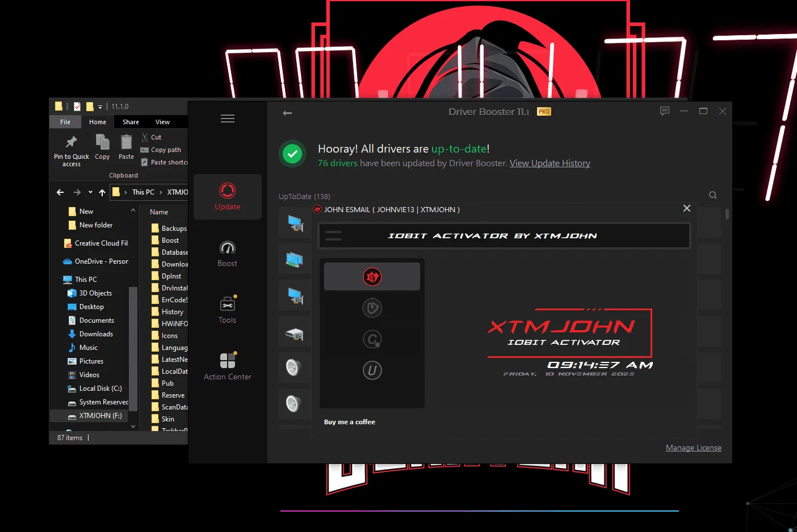
Task: Go back in File Explorer navigation
Action: [60, 192]
